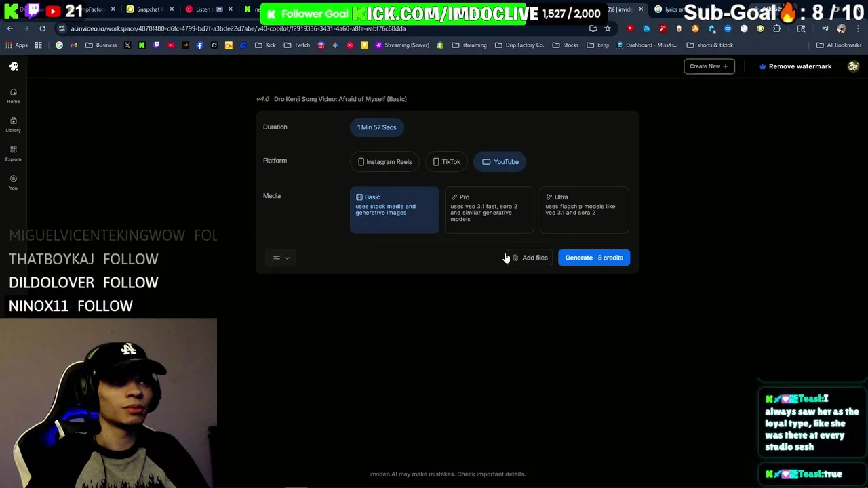
Task: Open the Business bookmarks folder
Action: [x=101, y=45]
